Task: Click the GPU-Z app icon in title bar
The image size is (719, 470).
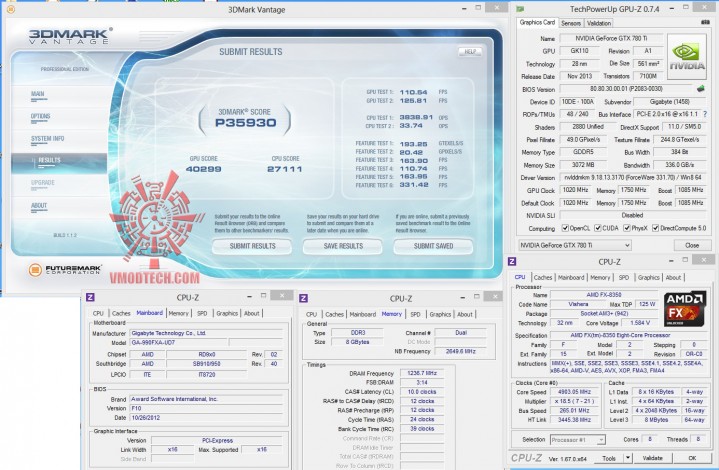Action: (x=520, y=9)
